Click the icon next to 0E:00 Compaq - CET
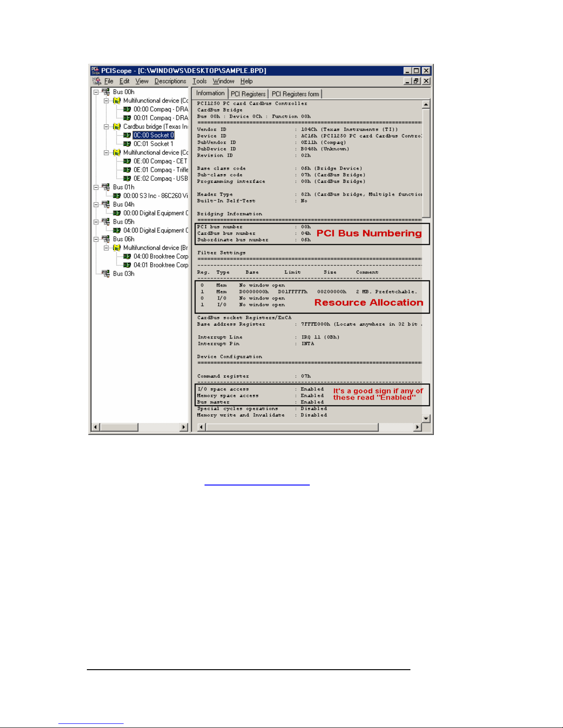This screenshot has height=728, width=563. point(127,161)
